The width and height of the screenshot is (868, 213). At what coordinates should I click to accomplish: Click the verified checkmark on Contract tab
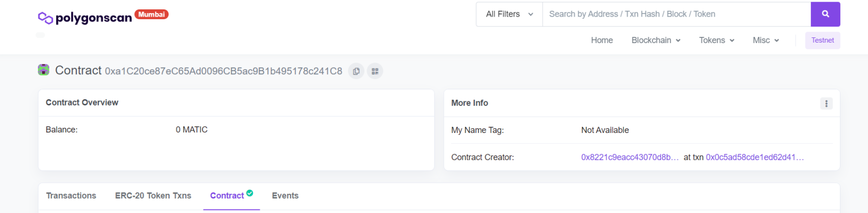tap(250, 193)
